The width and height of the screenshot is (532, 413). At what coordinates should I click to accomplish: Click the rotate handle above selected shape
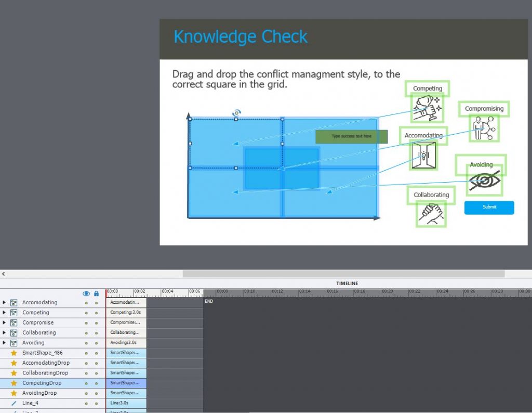(x=236, y=113)
